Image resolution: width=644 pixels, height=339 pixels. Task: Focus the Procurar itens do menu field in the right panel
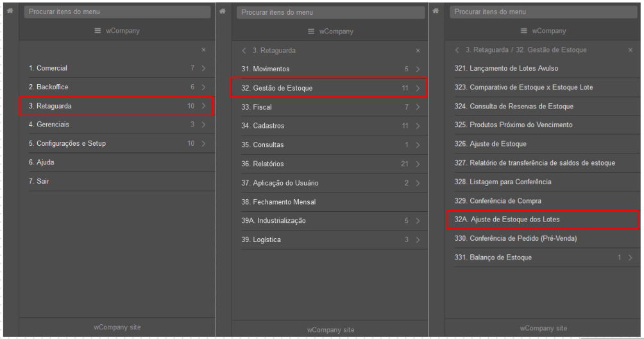[x=543, y=12]
